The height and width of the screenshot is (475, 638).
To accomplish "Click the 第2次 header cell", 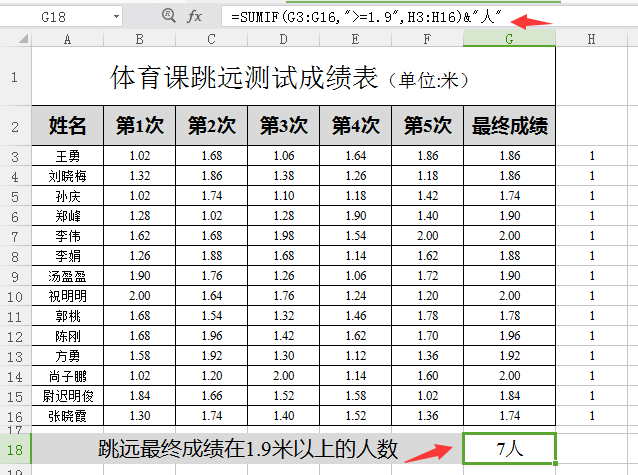I will (212, 126).
